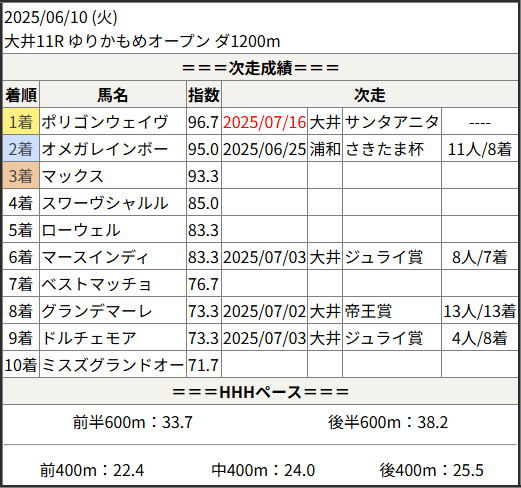This screenshot has height=488, width=521.
Task: Click the 前半600m：33.7 pace value
Action: (x=133, y=422)
